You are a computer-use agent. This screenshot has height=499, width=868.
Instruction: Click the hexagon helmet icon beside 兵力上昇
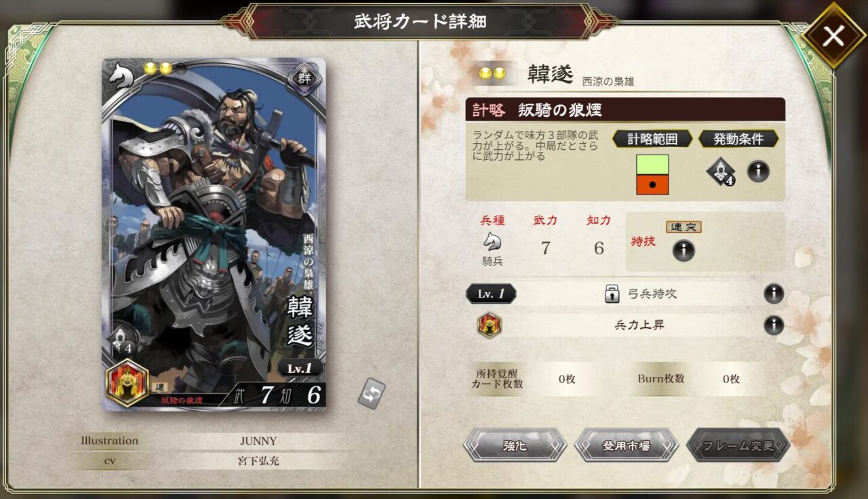[x=489, y=325]
